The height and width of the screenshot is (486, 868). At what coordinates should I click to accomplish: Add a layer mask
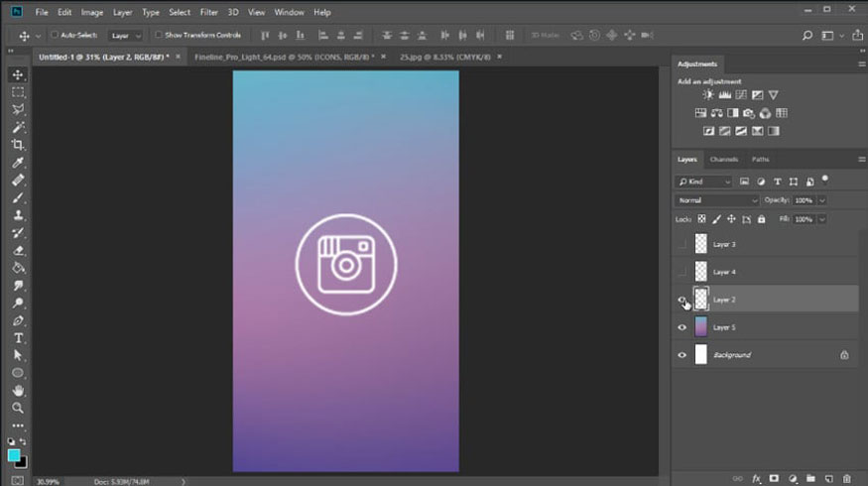774,479
